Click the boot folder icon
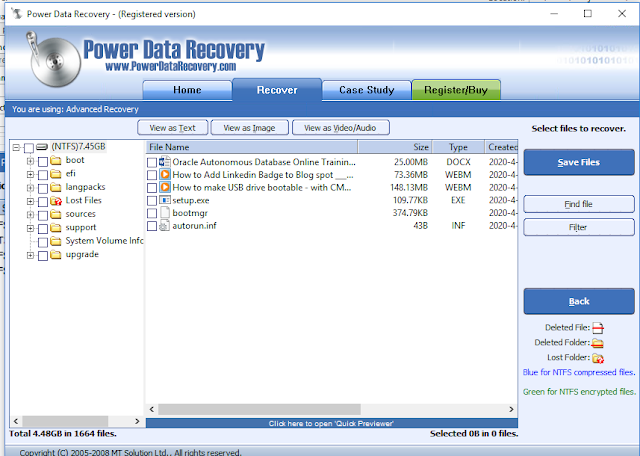The width and height of the screenshot is (640, 456). pyautogui.click(x=56, y=160)
